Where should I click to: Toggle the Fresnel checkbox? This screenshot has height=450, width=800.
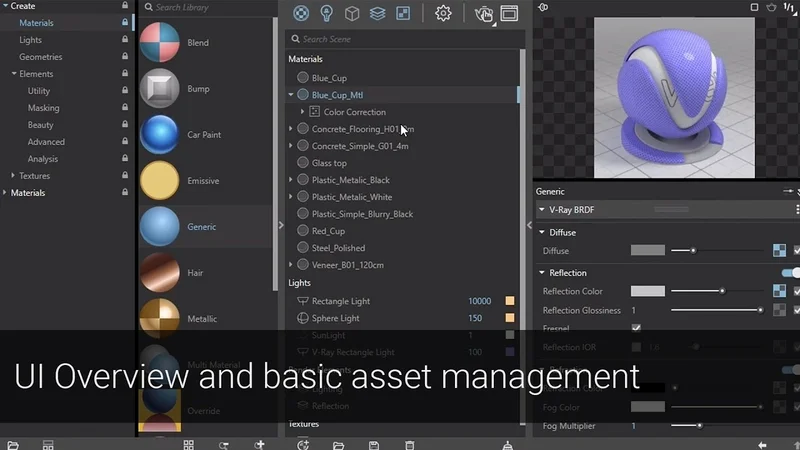pos(636,327)
